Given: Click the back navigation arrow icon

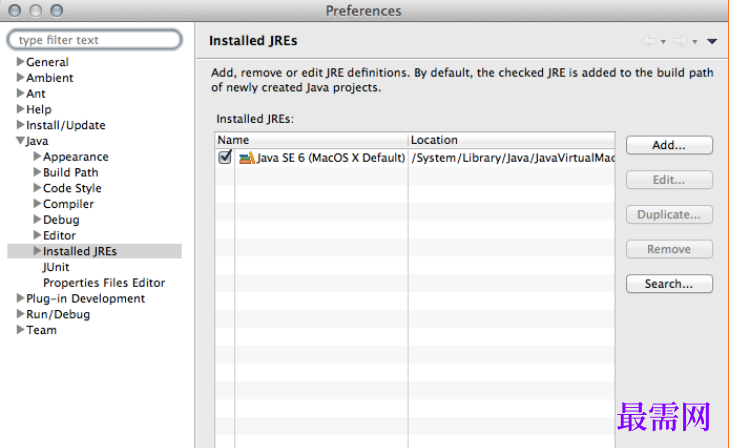Looking at the screenshot, I should [x=649, y=41].
